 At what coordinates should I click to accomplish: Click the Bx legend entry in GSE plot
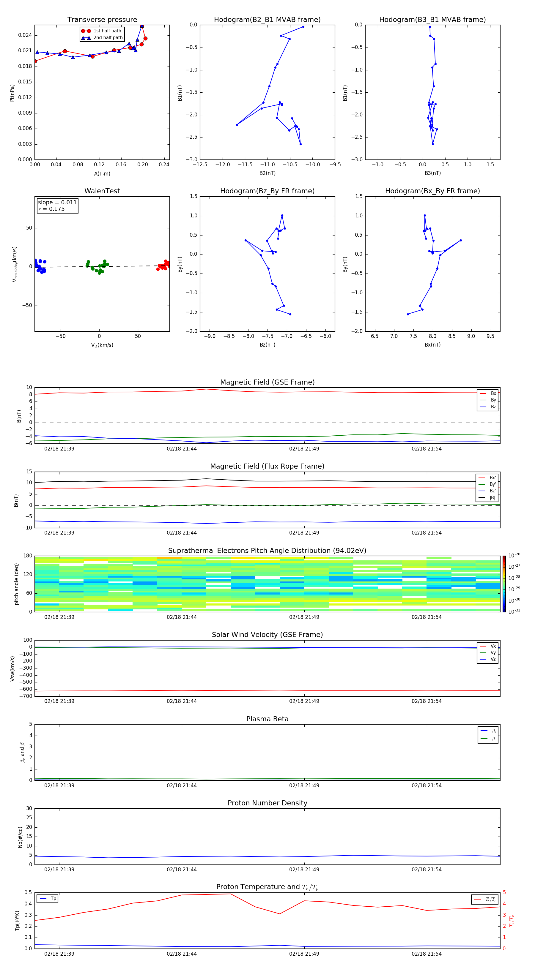click(x=488, y=393)
